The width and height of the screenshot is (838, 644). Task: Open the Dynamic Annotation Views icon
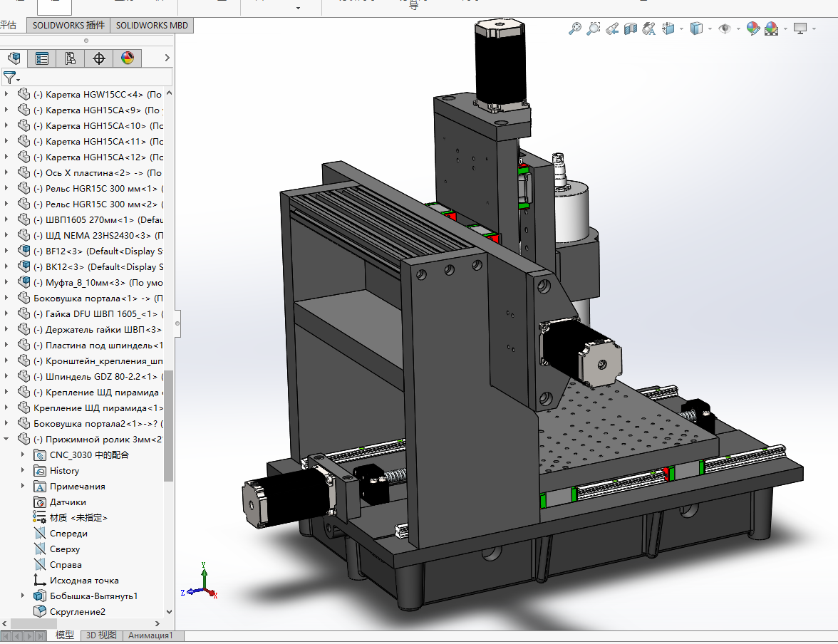(x=648, y=28)
